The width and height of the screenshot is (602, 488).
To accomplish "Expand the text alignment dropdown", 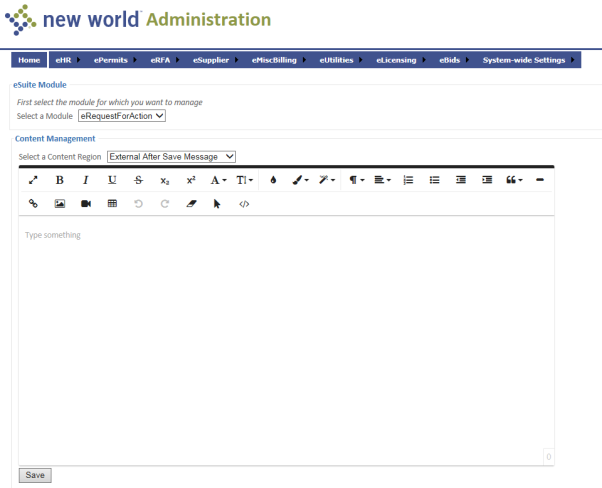I will [x=382, y=180].
